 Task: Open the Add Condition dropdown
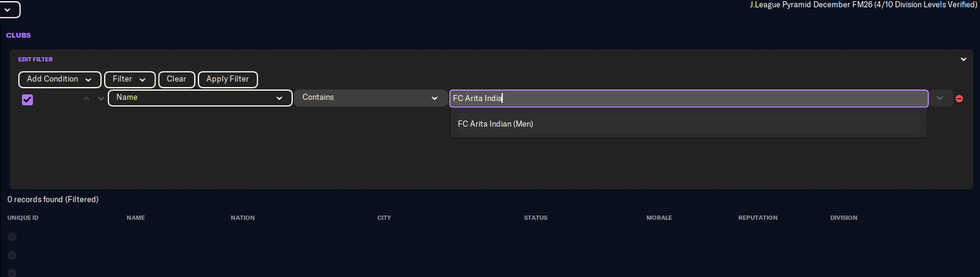pos(59,80)
